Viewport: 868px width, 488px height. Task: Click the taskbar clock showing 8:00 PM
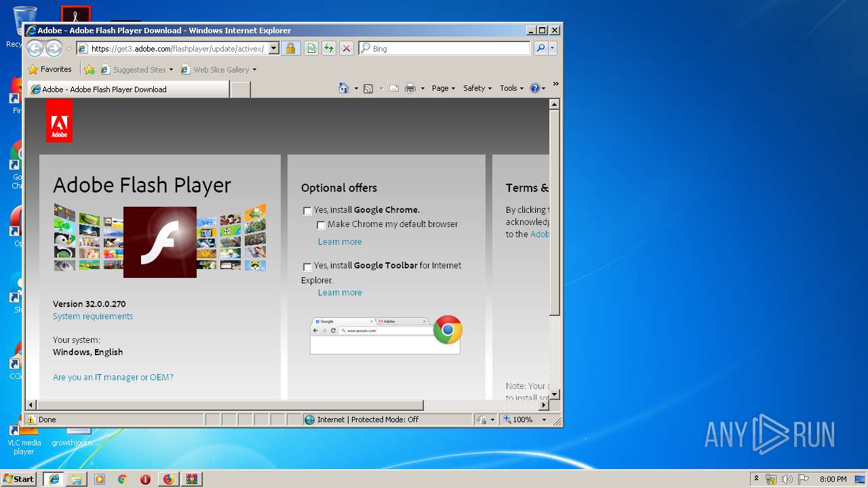pos(833,479)
